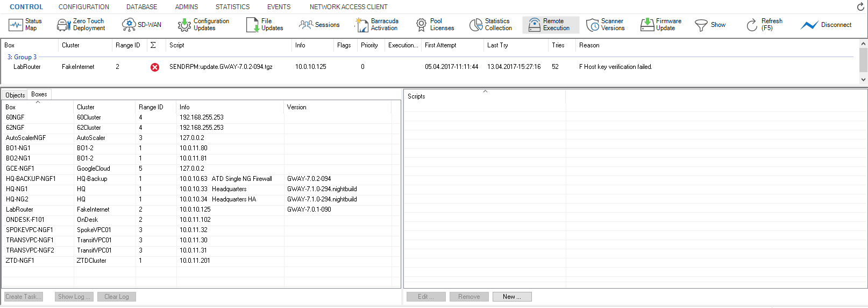Image resolution: width=868 pixels, height=308 pixels.
Task: Open the Sessions page
Action: click(319, 25)
